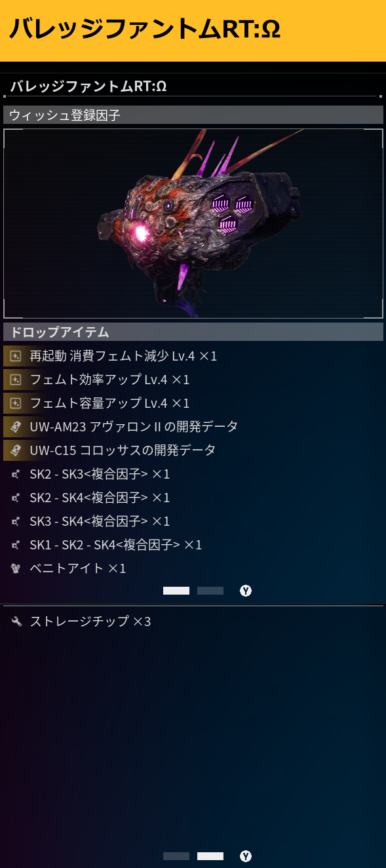Viewport: 386px width, 868px height.
Task: Click the factor icon beside SK1 - SK2 - SK4<複合因子>
Action: tap(16, 545)
